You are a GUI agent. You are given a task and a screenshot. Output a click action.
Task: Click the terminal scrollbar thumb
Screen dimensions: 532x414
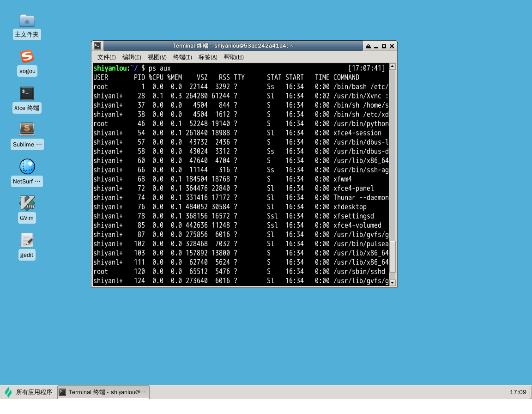tap(393, 257)
